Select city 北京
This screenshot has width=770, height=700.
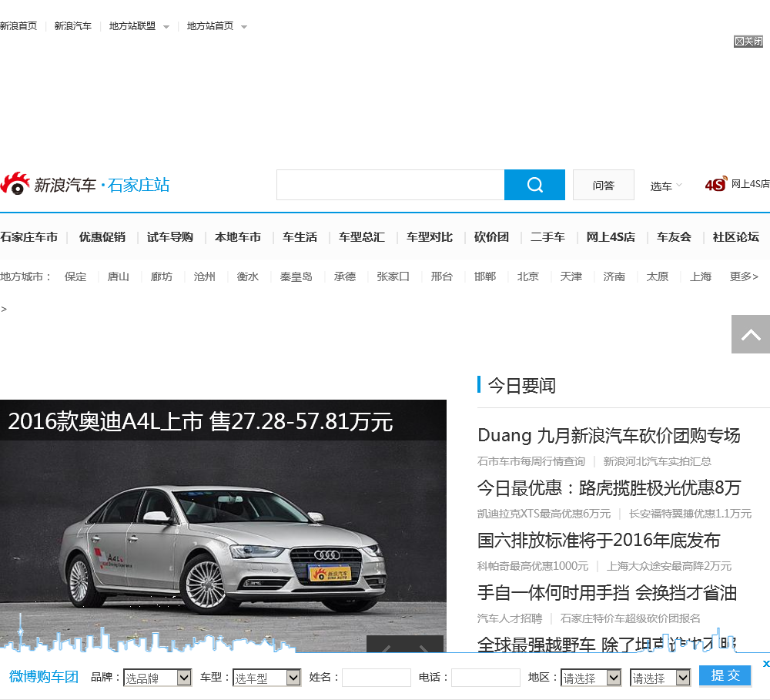click(528, 276)
